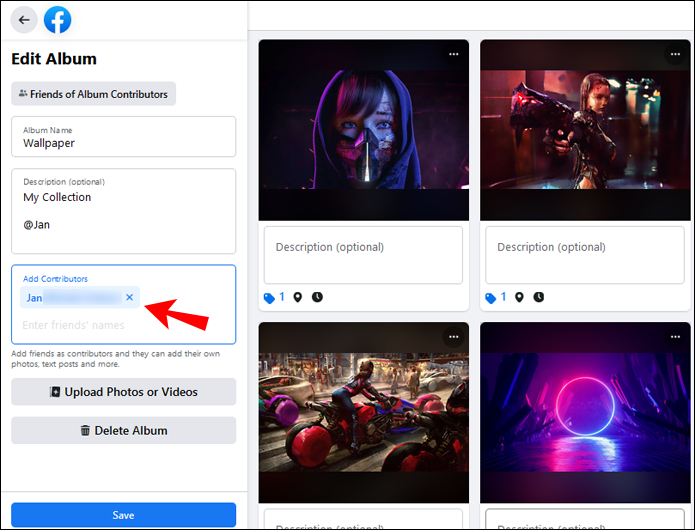Screen dimensions: 695x530
Task: Open options menu on motorcycle photo
Action: [453, 337]
